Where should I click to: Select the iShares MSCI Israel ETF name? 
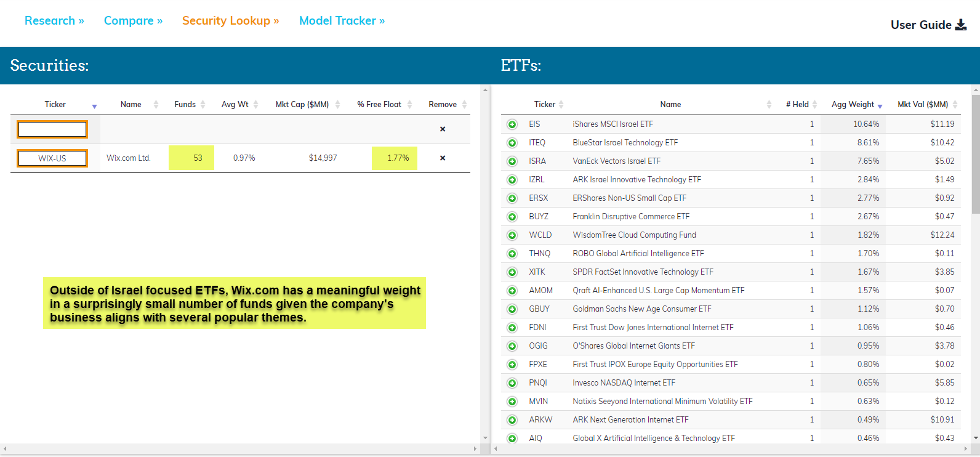613,124
